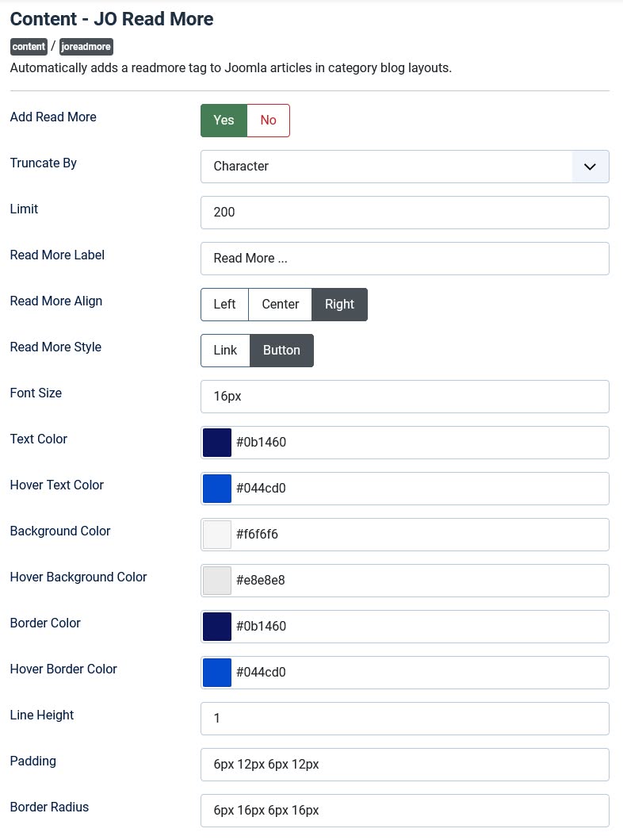Align Read More to Right
623x840 pixels.
(339, 305)
